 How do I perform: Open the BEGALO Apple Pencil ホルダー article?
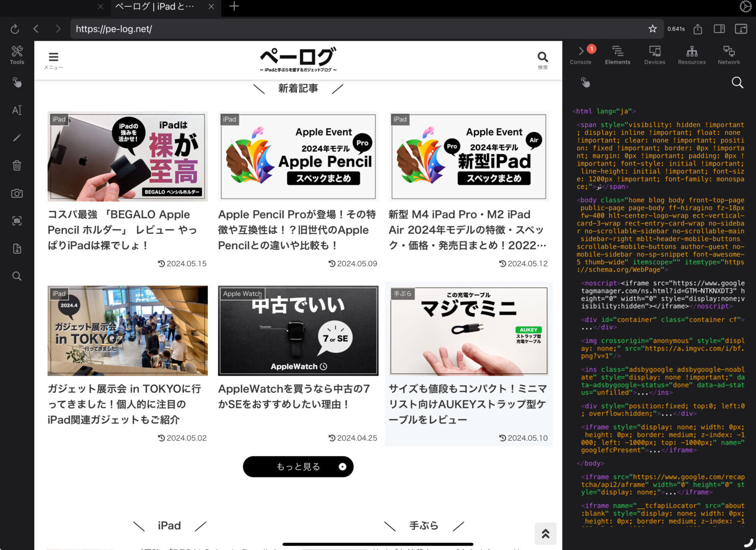click(x=122, y=230)
